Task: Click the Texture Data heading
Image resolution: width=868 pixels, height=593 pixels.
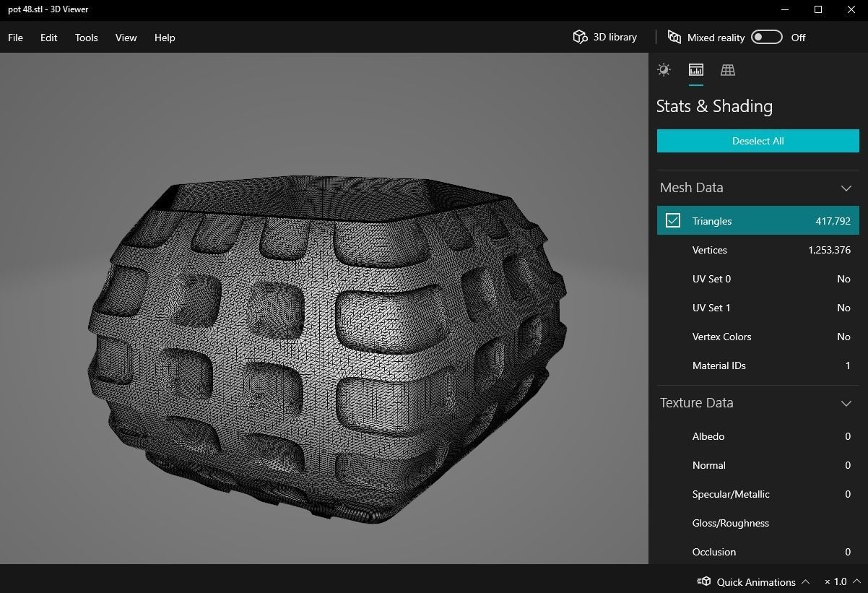Action: (x=696, y=403)
